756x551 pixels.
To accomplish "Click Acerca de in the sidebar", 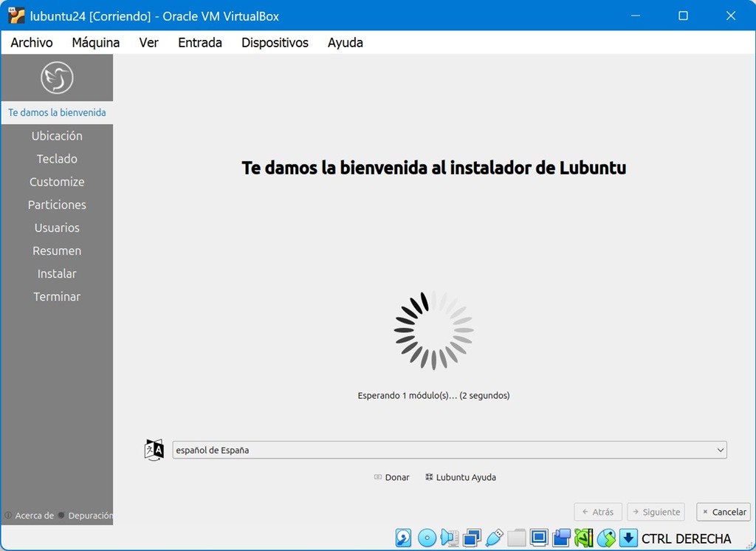I will [30, 516].
